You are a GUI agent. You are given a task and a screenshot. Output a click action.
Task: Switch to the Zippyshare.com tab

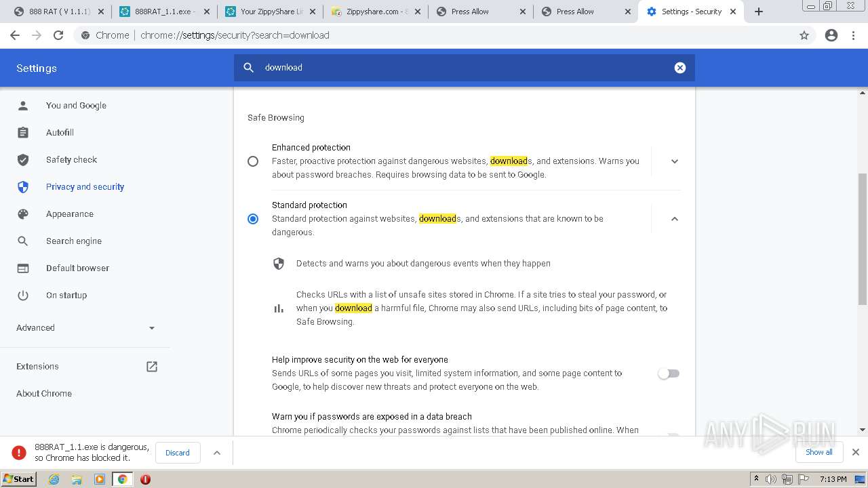coord(376,12)
